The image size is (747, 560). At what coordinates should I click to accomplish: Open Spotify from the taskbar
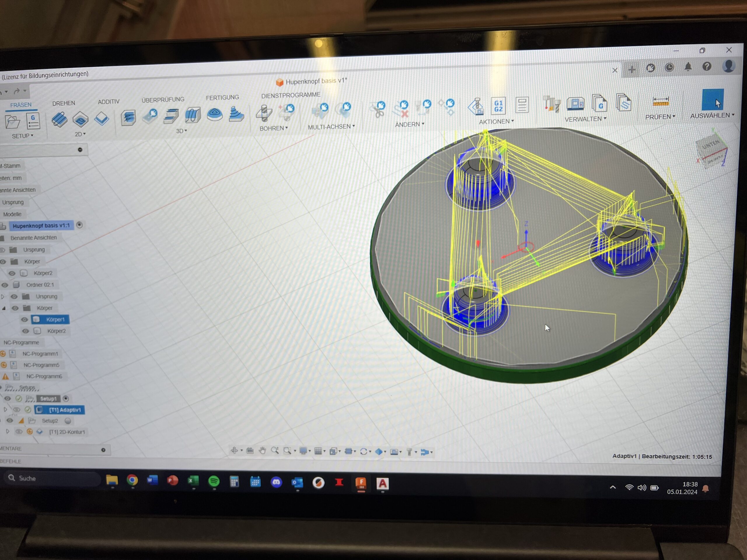click(214, 481)
